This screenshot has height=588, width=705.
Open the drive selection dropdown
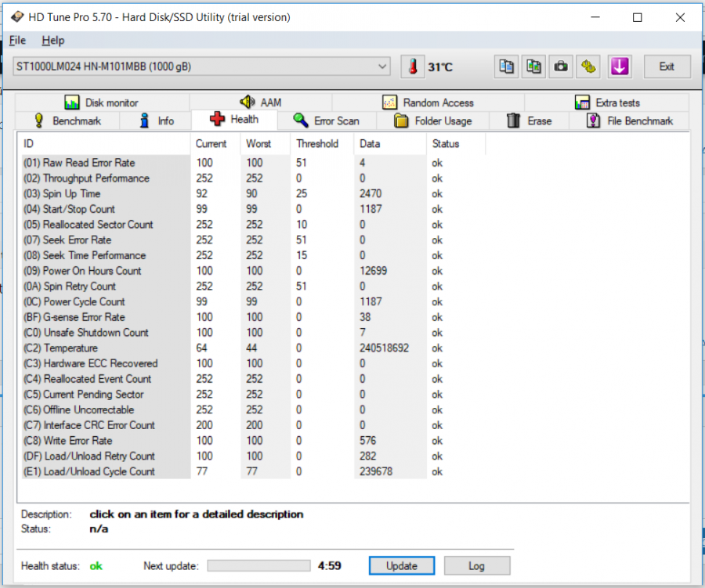tap(201, 67)
